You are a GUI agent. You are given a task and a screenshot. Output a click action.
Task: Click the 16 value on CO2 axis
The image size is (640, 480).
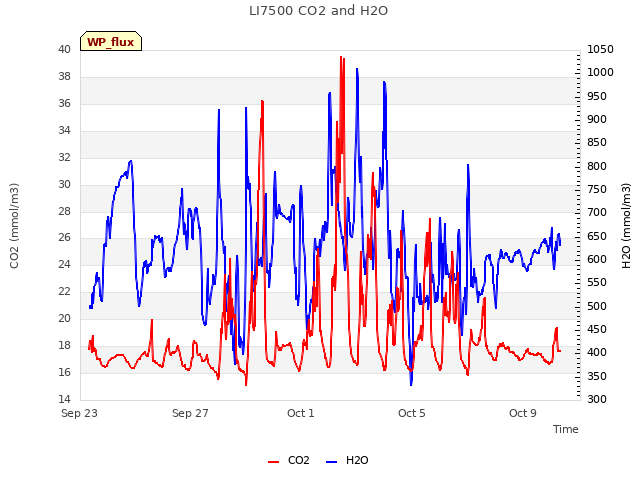[64, 372]
